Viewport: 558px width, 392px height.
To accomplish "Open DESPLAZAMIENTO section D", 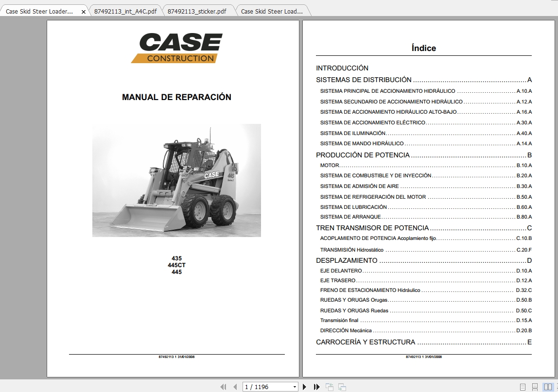I will (424, 260).
